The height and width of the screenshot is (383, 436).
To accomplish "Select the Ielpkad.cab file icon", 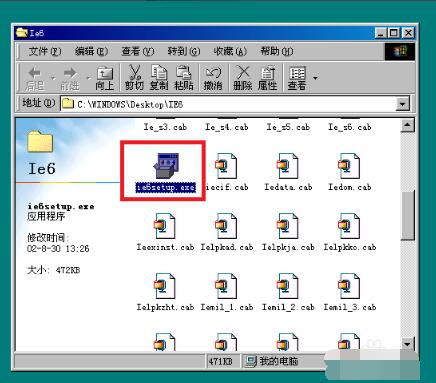I will 227,226.
